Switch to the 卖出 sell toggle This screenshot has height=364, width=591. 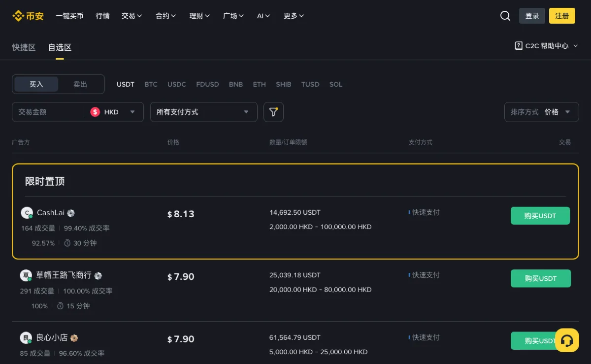click(x=80, y=84)
